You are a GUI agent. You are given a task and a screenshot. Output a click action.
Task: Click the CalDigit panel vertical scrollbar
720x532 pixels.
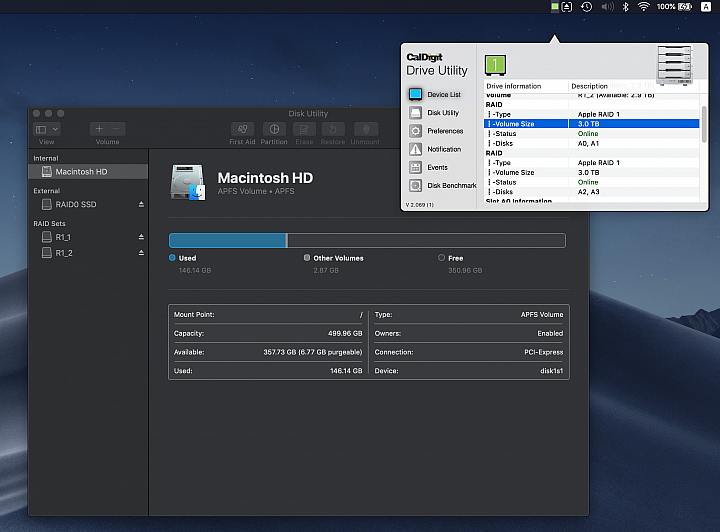point(704,124)
